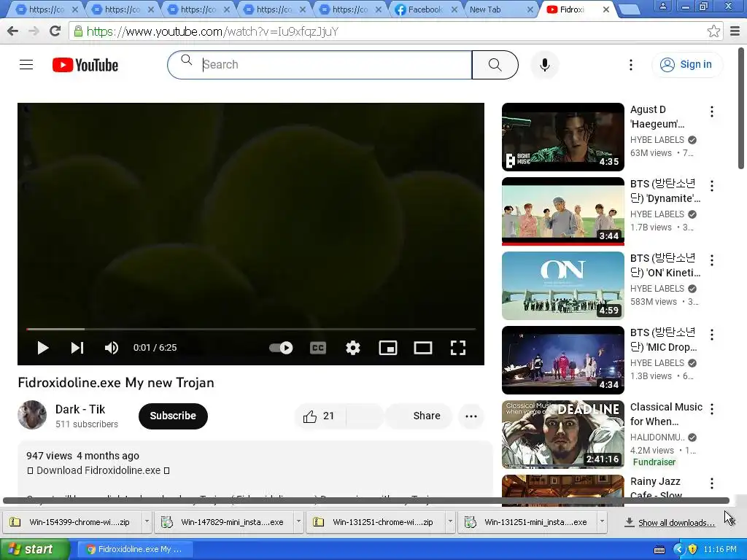Click the horizontal page scrollbar
This screenshot has height=560, width=747.
click(x=366, y=500)
